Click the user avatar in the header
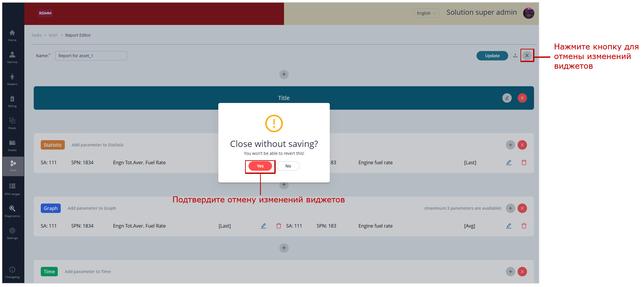This screenshot has height=287, width=644. (528, 13)
